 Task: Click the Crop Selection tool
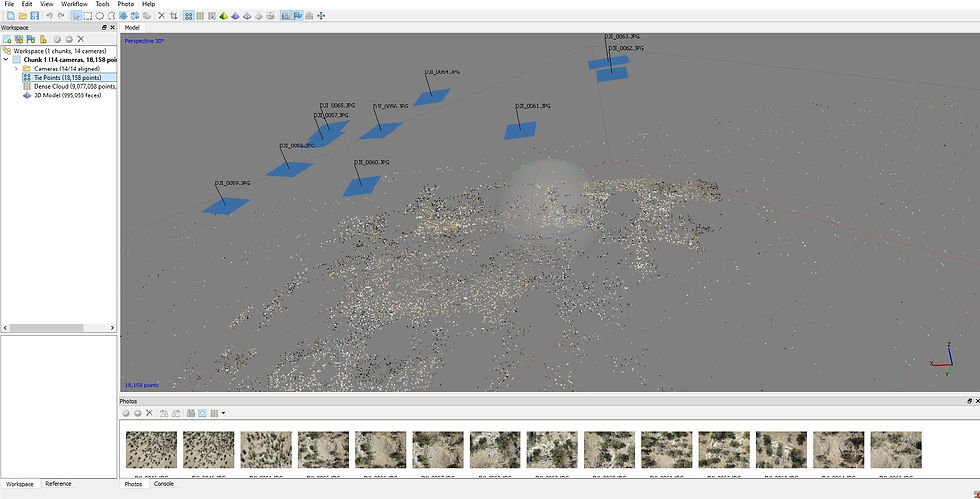click(173, 16)
